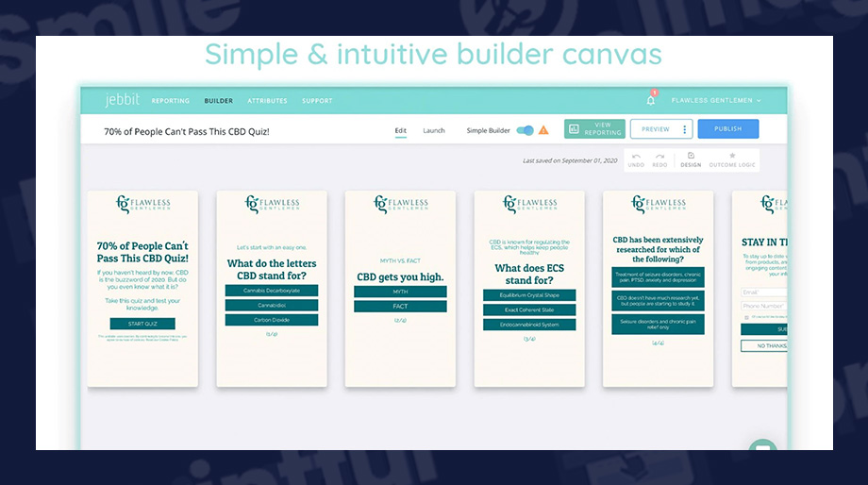The height and width of the screenshot is (485, 868).
Task: Select the Builder menu item
Action: pos(219,101)
